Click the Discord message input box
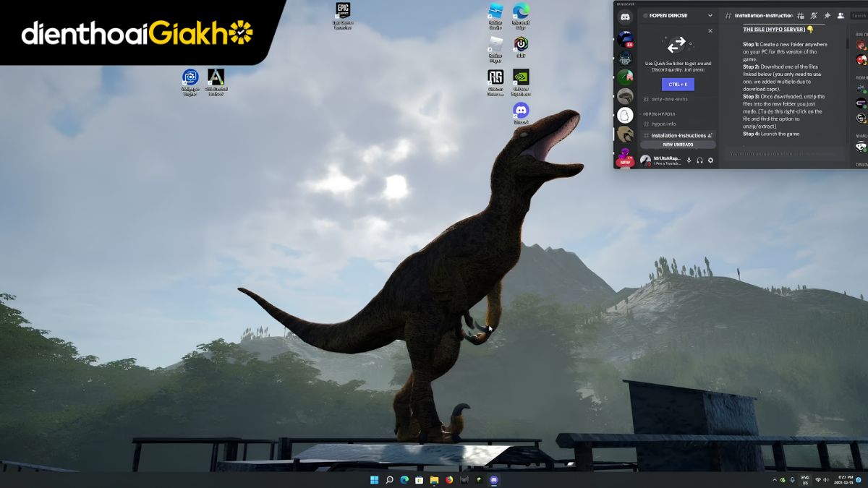 click(x=785, y=153)
